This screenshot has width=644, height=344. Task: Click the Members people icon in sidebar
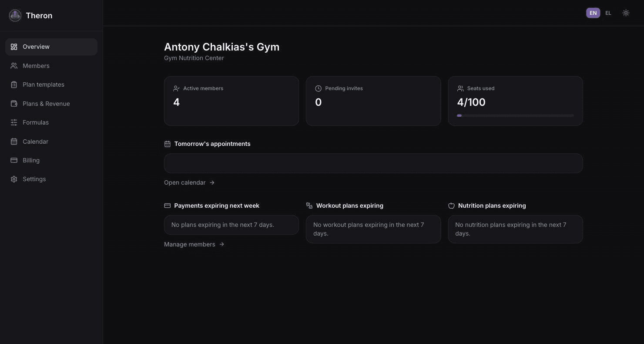[x=14, y=66]
